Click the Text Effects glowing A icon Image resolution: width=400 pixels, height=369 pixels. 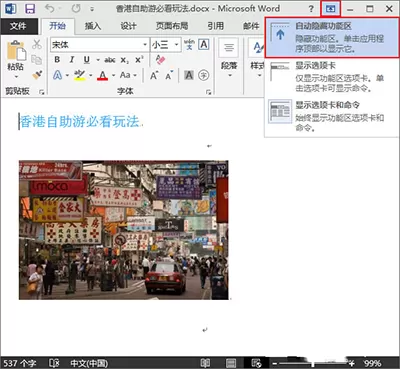click(x=58, y=75)
